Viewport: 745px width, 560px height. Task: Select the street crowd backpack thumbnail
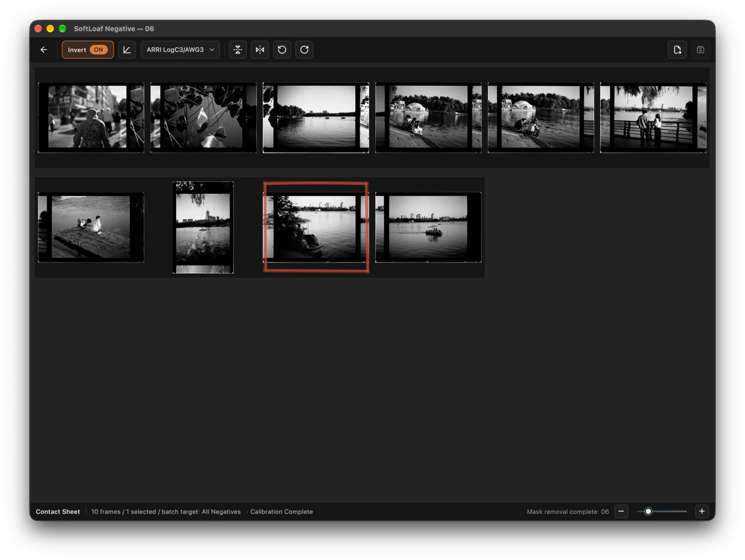coord(91,118)
